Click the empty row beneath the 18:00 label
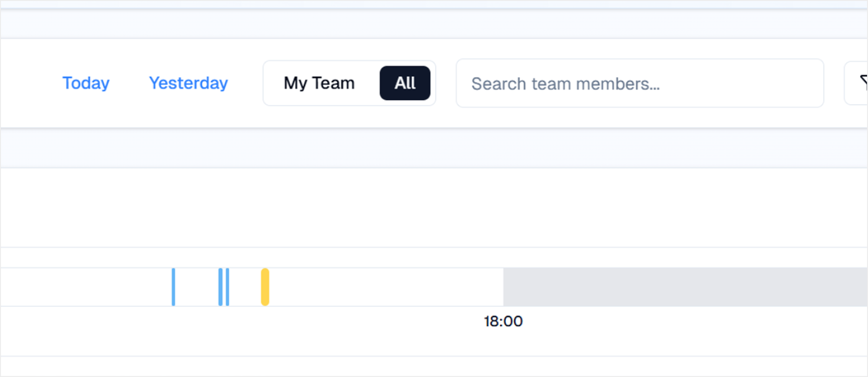 pos(434,366)
